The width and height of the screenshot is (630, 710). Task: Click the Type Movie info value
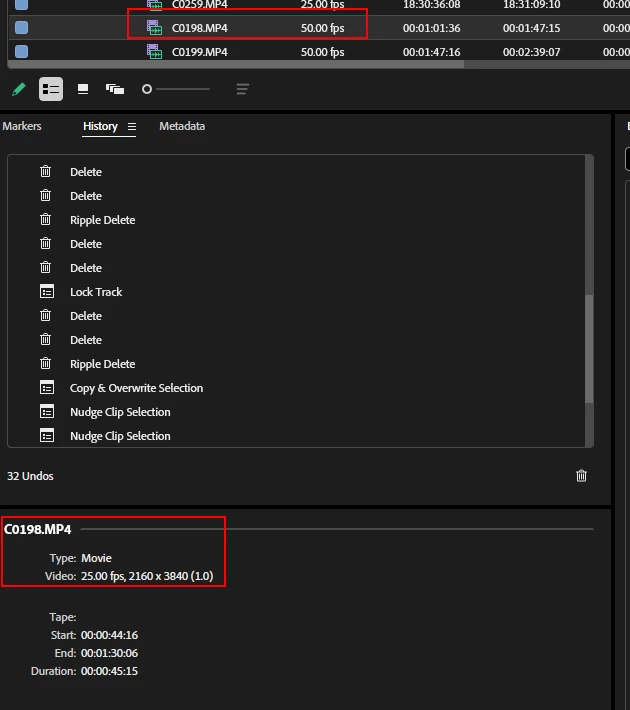click(96, 558)
